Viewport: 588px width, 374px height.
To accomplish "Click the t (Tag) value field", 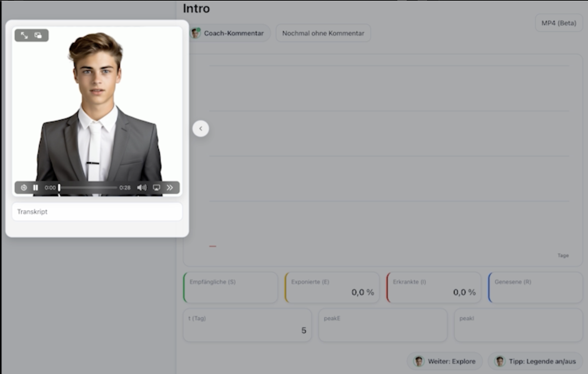I will coord(247,325).
